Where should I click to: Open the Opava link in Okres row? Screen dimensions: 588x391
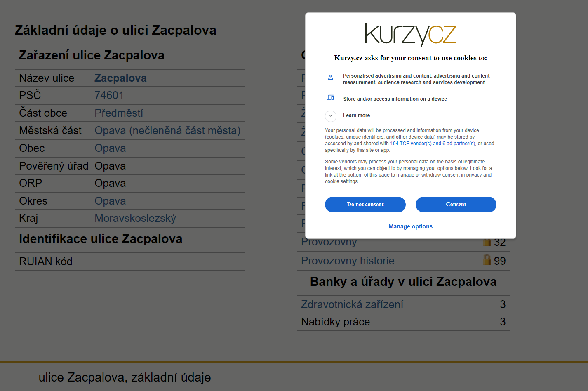click(x=110, y=201)
